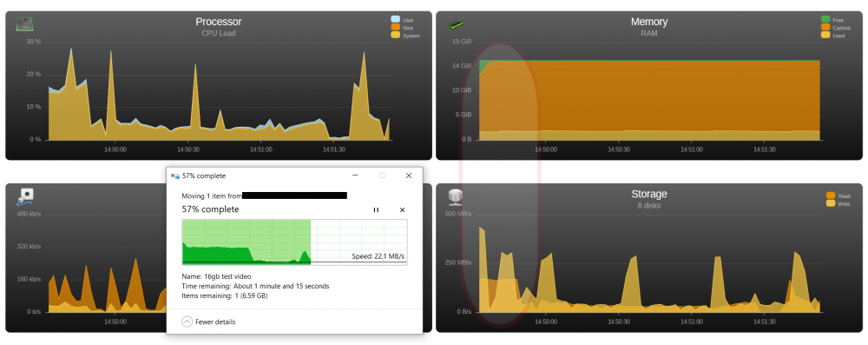
Task: Collapse details using the chevron arrow
Action: (x=187, y=322)
